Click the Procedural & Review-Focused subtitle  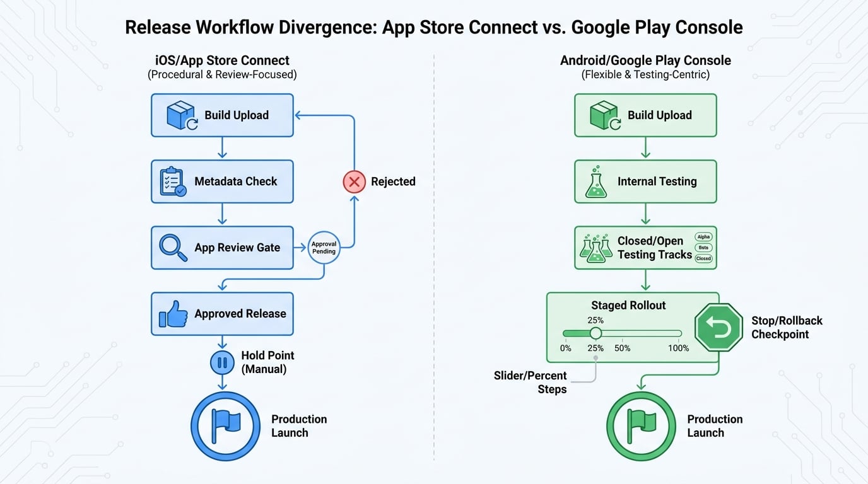[x=222, y=75]
